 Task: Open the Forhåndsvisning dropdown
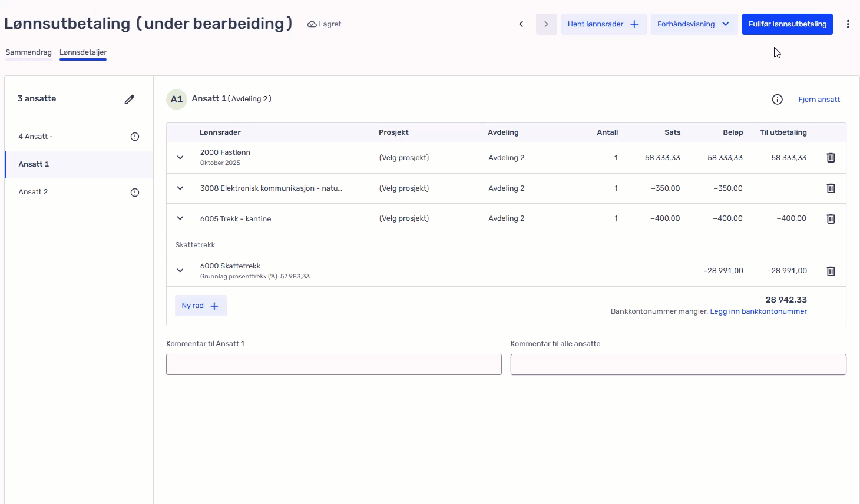[693, 24]
